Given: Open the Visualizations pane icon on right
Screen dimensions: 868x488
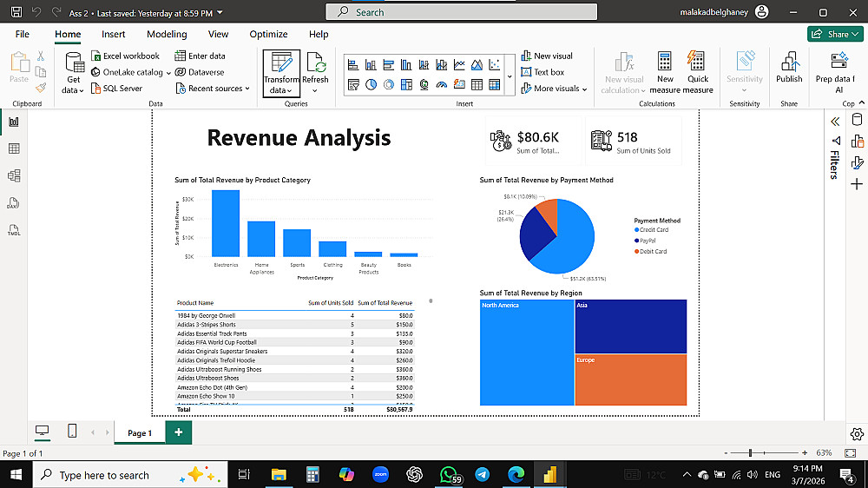Looking at the screenshot, I should click(857, 142).
